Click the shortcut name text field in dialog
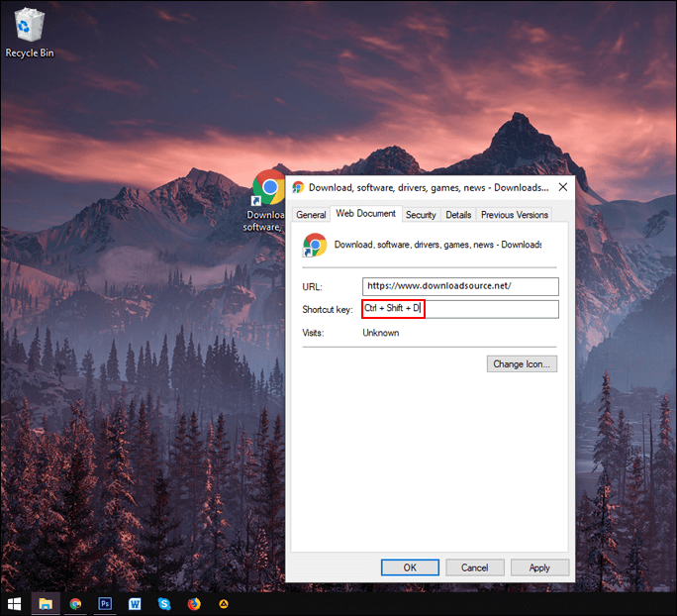The height and width of the screenshot is (616, 677). tap(437, 245)
